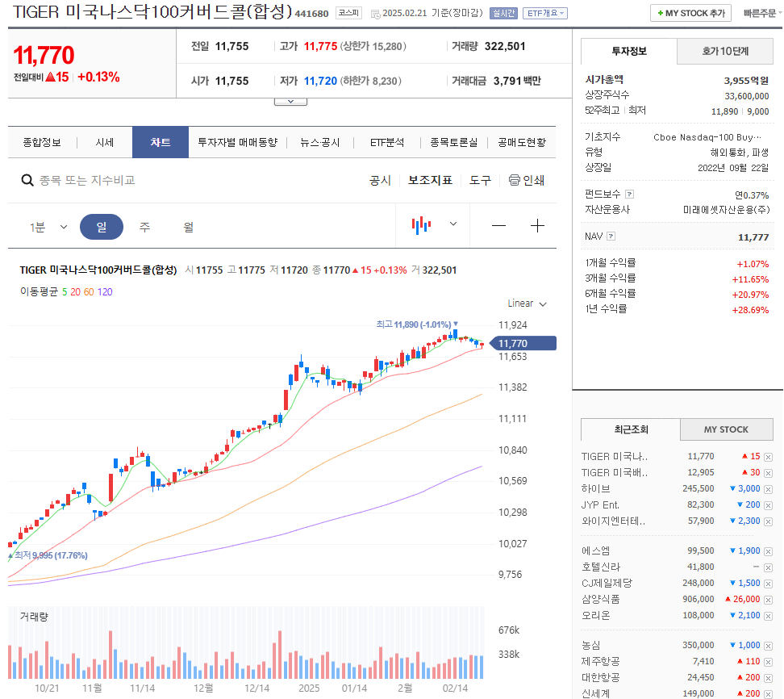Screen dimensions: 784x699
Task: Open the Linear scale dropdown
Action: coord(527,303)
